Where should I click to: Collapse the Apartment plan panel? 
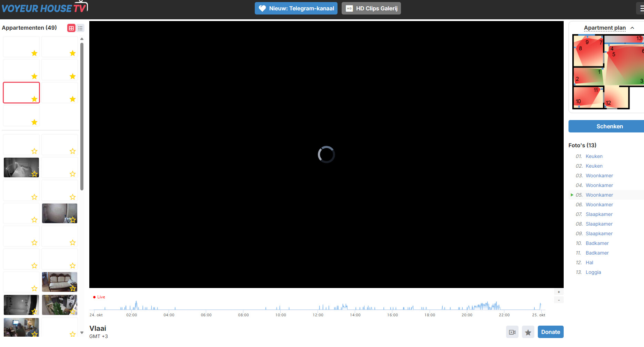[x=632, y=28]
